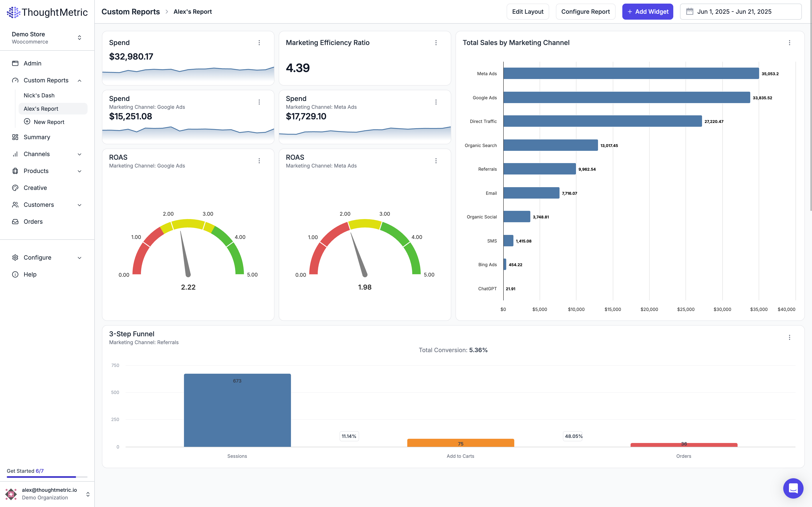The height and width of the screenshot is (507, 812).
Task: Open options for Google Ads ROAS gauge
Action: point(259,161)
